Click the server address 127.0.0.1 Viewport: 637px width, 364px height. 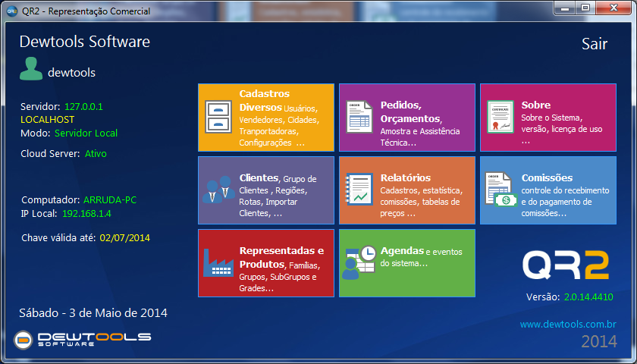[x=83, y=107]
